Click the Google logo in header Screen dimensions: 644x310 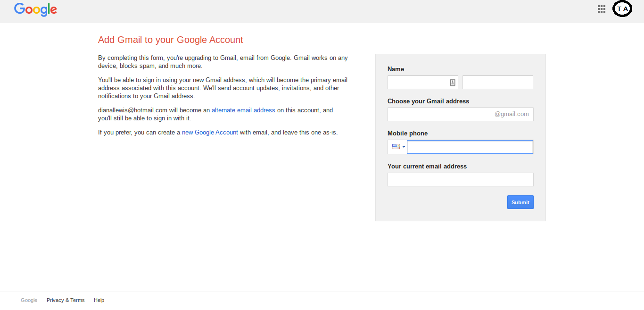pyautogui.click(x=35, y=9)
